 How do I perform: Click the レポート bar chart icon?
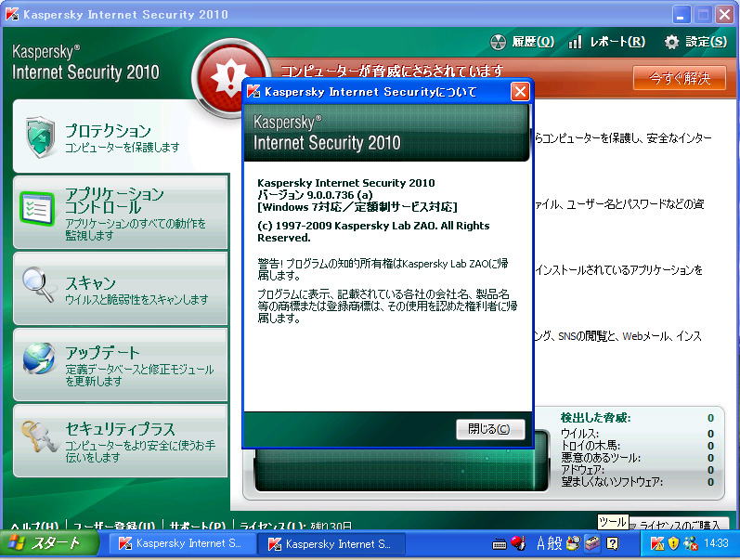coord(575,42)
